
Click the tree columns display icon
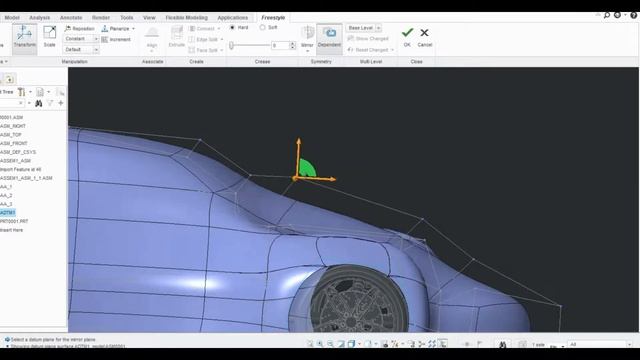[40, 92]
